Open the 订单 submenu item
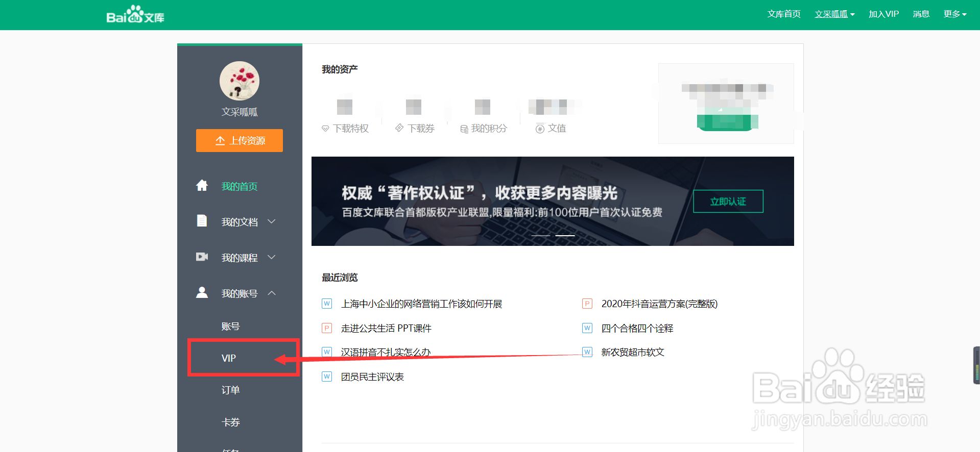The image size is (980, 452). tap(230, 390)
